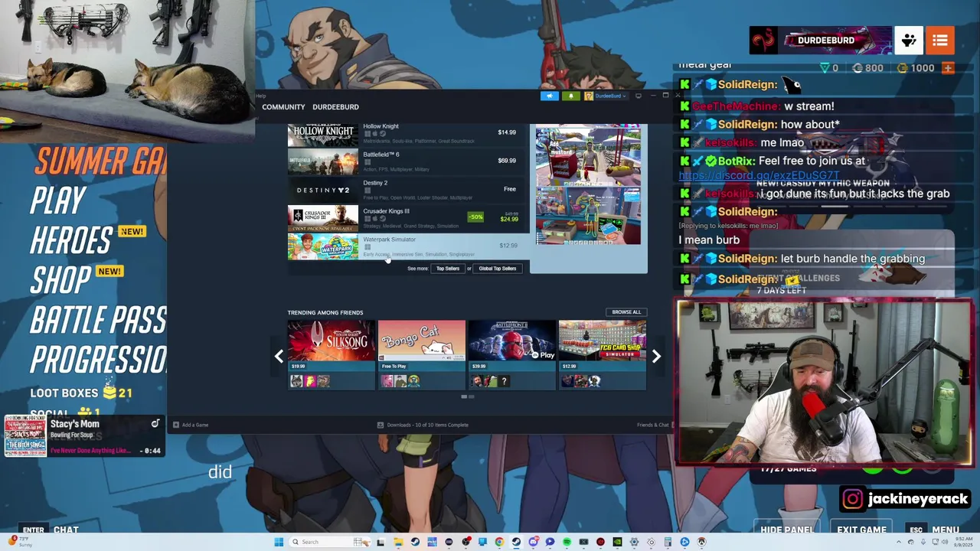Click the Windows taskbar Search box
Image resolution: width=980 pixels, height=551 pixels.
(x=330, y=542)
